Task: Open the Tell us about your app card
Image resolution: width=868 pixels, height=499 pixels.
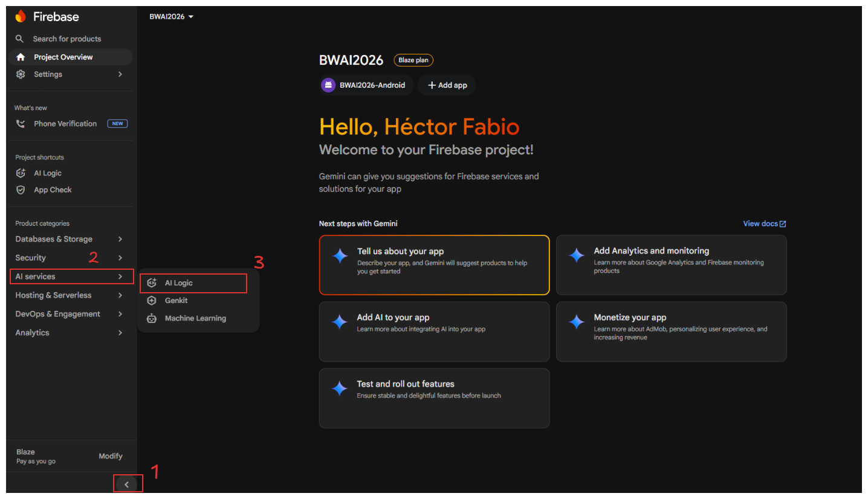Action: pos(434,265)
